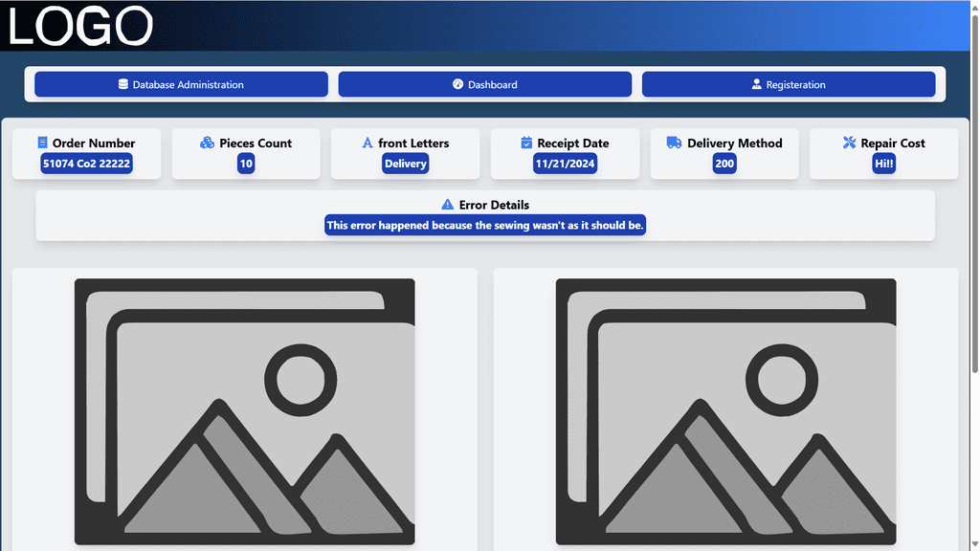This screenshot has width=980, height=551.
Task: Click the vertical page scrollbar thumb
Action: pyautogui.click(x=974, y=193)
